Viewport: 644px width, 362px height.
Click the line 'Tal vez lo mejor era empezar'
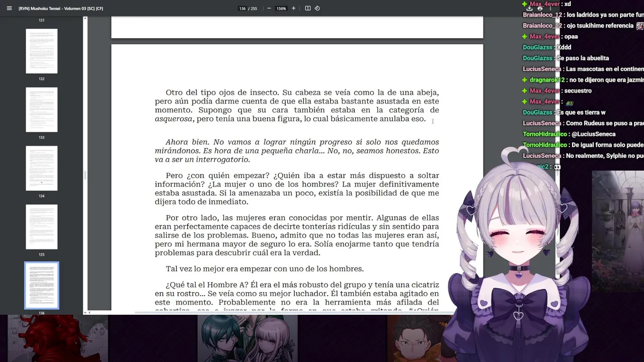(265, 269)
